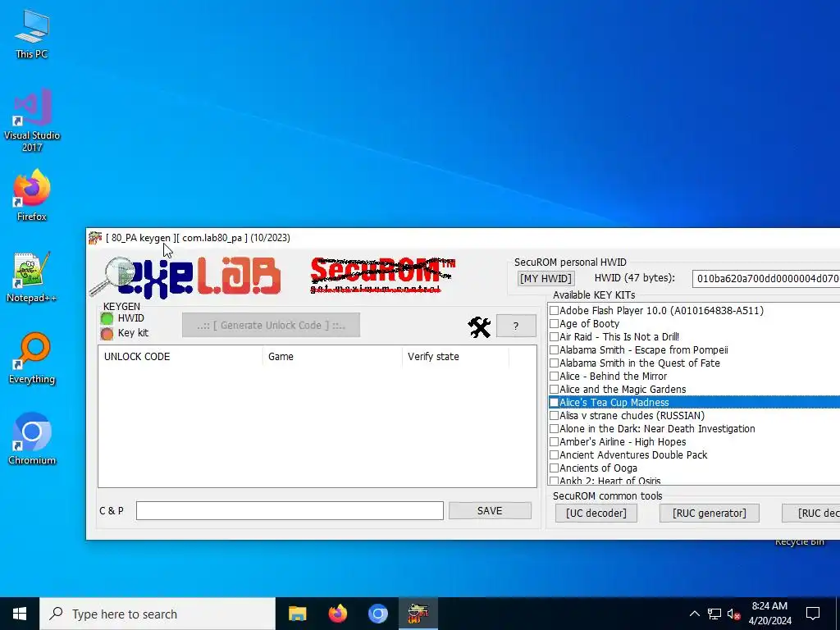Click the Game column header
This screenshot has height=630, width=840.
coord(332,357)
